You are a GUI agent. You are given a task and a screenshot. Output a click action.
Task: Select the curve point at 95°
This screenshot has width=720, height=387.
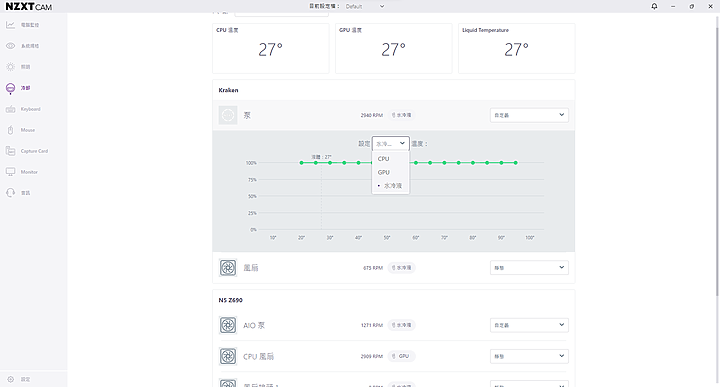click(x=516, y=163)
